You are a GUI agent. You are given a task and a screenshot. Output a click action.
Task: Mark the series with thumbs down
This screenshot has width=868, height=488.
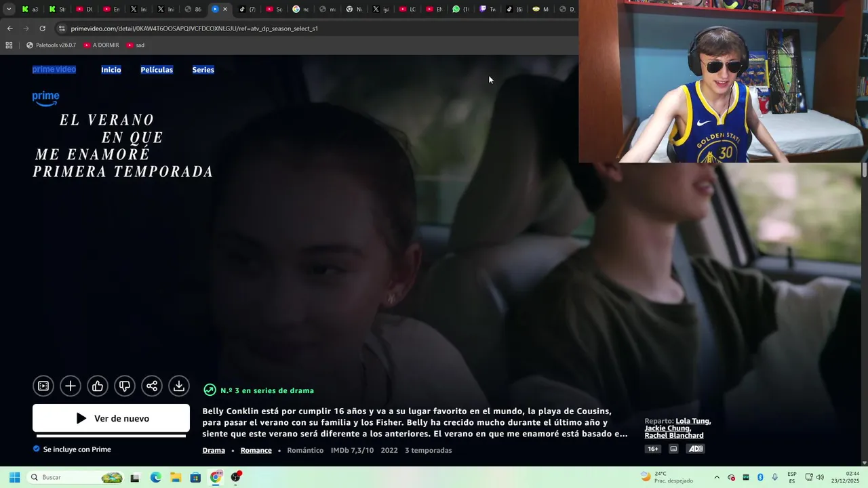[x=125, y=386]
